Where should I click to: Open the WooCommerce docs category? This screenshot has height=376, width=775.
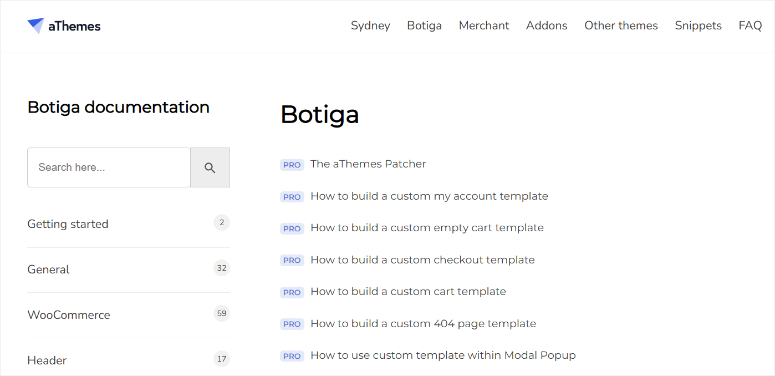click(69, 315)
